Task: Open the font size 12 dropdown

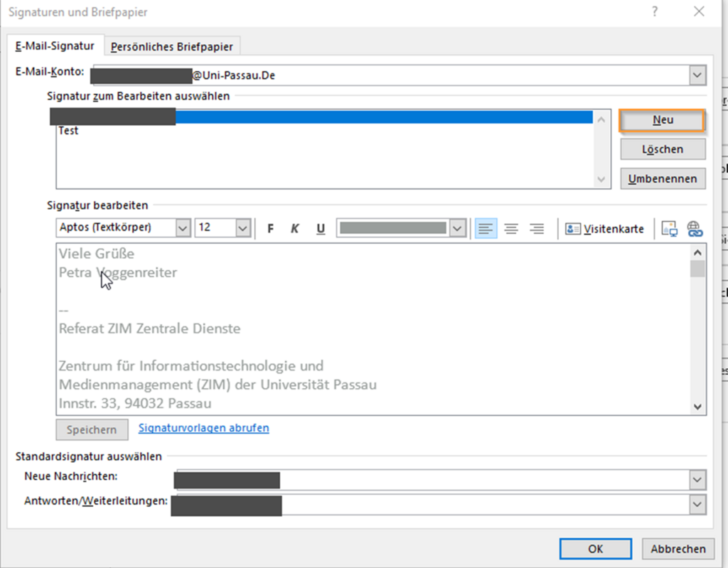Action: coord(243,228)
